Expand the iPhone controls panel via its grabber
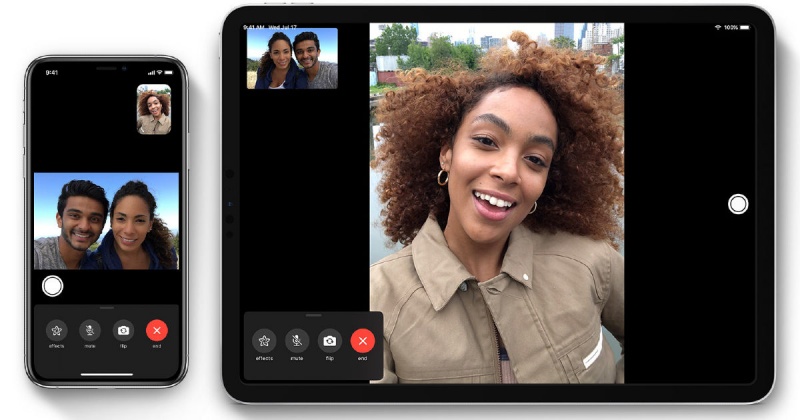The image size is (800, 420). coord(106,308)
